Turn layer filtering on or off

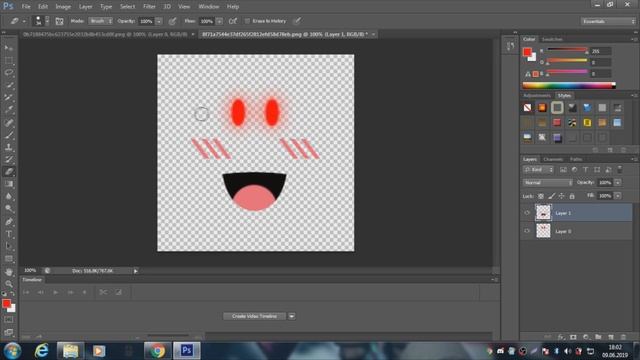tap(620, 169)
